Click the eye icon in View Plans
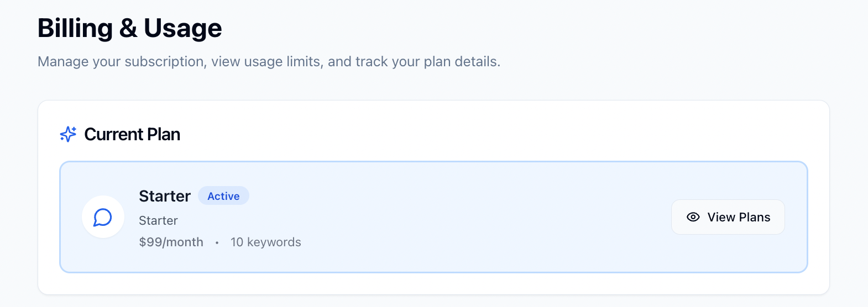 693,217
